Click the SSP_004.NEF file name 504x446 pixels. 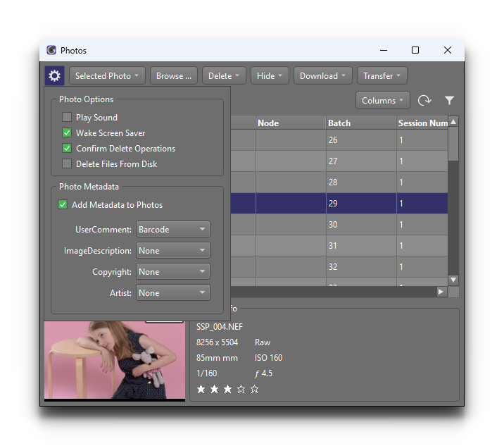pos(220,327)
